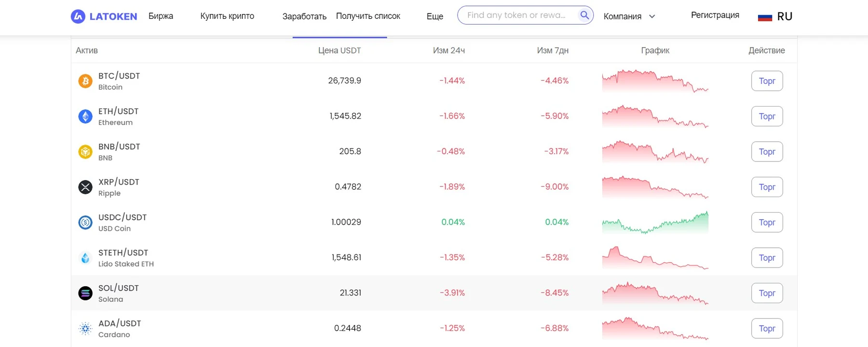
Task: Click the Bitcoin 24h change -1.44%
Action: (452, 80)
